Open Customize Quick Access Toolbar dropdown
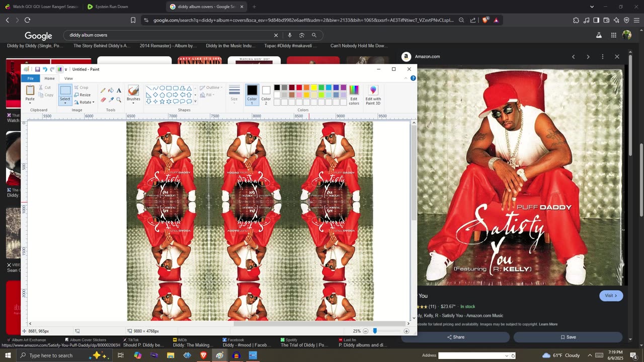The image size is (644, 362). tap(66, 69)
